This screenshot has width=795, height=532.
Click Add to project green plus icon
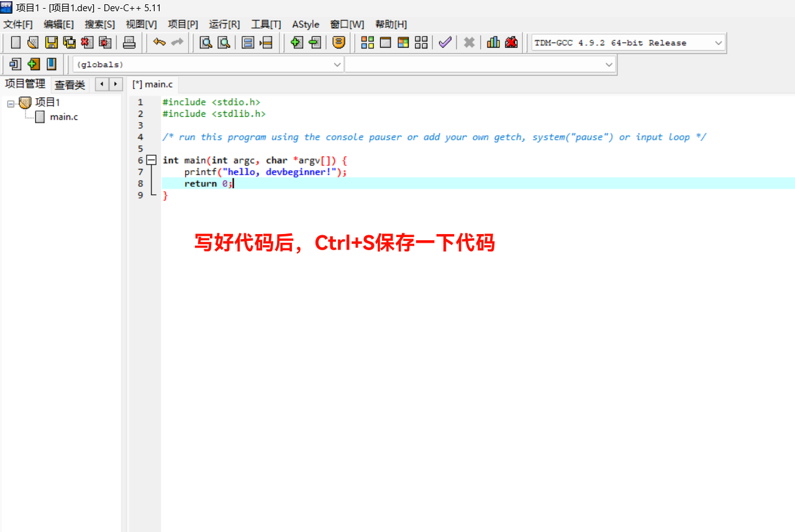296,42
